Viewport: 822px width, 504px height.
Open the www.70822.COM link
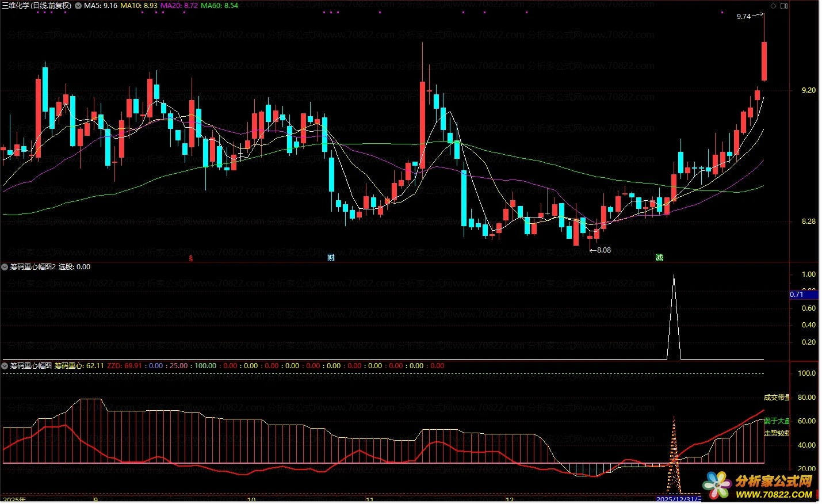[x=774, y=495]
